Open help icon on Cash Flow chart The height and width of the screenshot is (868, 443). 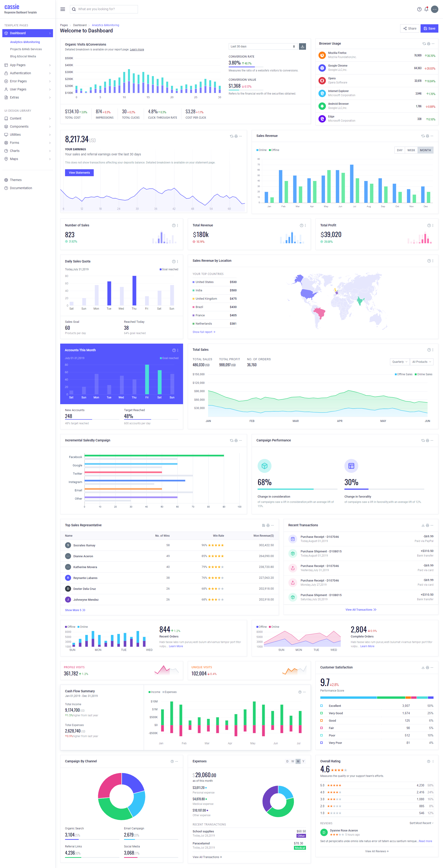299,692
